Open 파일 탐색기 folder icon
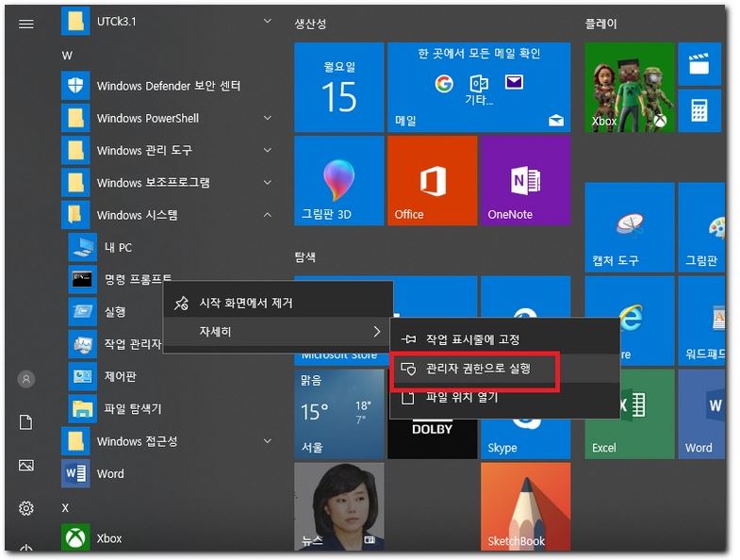The width and height of the screenshot is (740, 560). pos(83,408)
